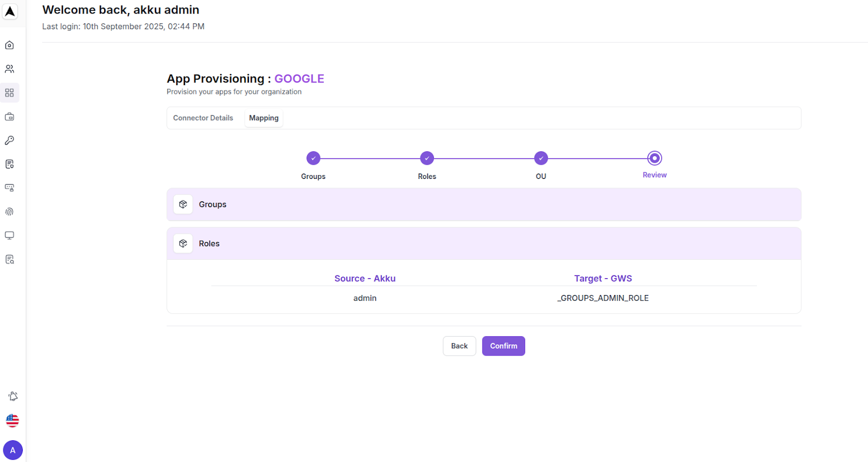The image size is (868, 462).
Task: Open the notifications bell icon
Action: click(x=13, y=396)
